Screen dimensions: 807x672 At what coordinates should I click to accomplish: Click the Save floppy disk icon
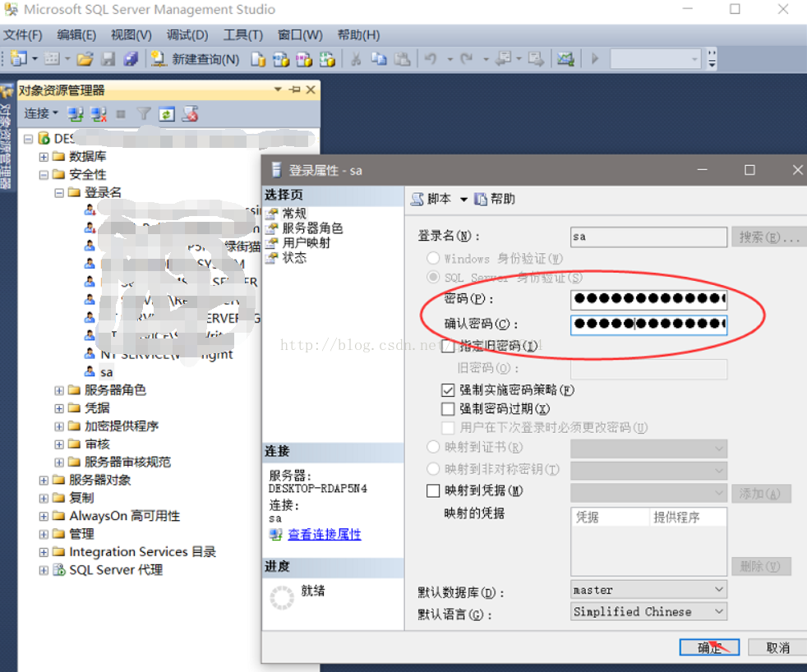coord(108,59)
